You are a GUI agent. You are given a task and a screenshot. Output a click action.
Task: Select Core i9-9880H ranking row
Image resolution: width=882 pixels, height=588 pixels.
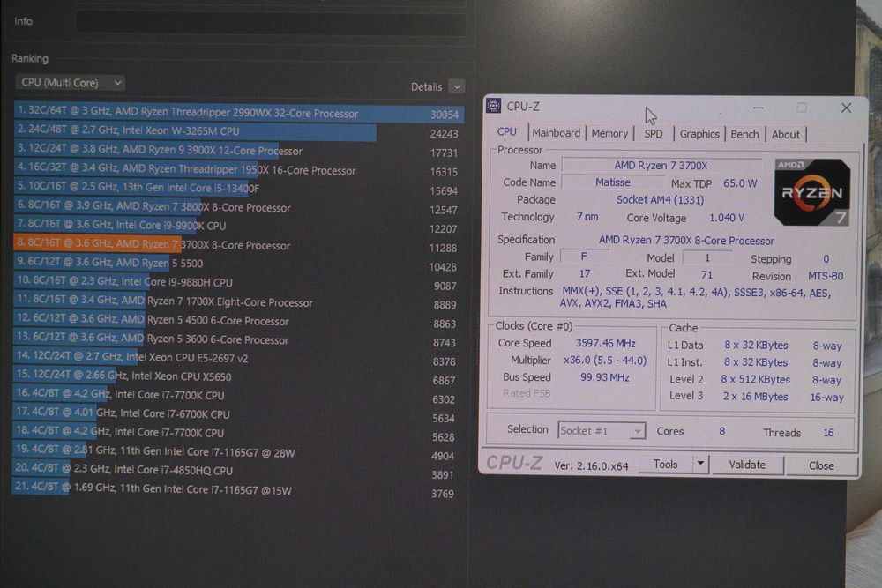point(238,282)
